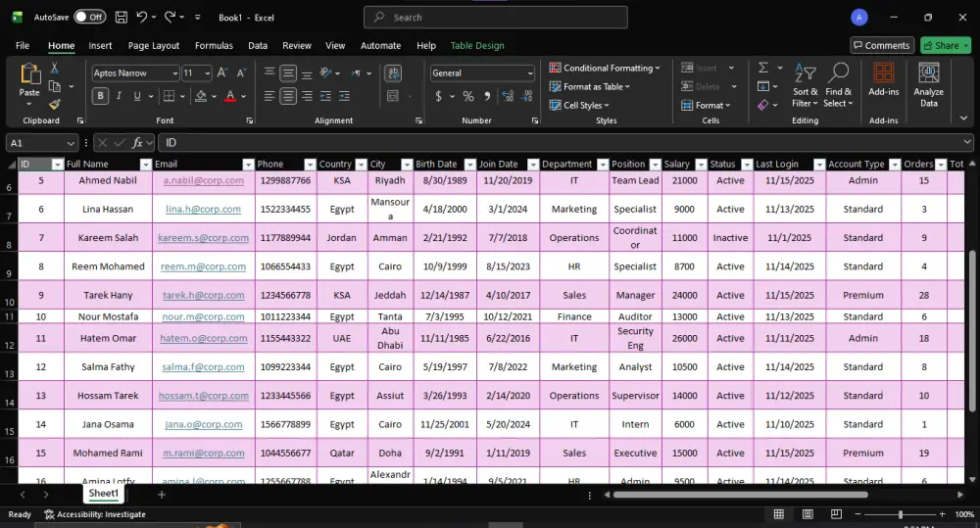Click Accessibility: Investigate in status bar
Screen dimensions: 980x528
(x=95, y=514)
